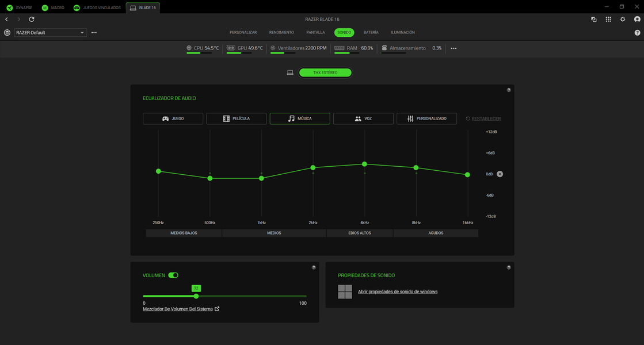The width and height of the screenshot is (644, 345).
Task: Click Restablecer to reset equalizer
Action: pyautogui.click(x=483, y=118)
